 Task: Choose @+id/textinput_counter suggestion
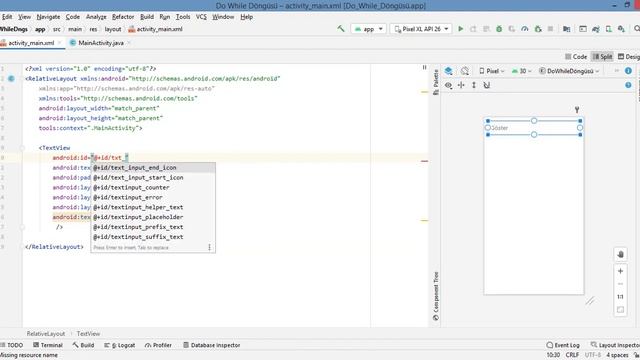[x=153, y=187]
